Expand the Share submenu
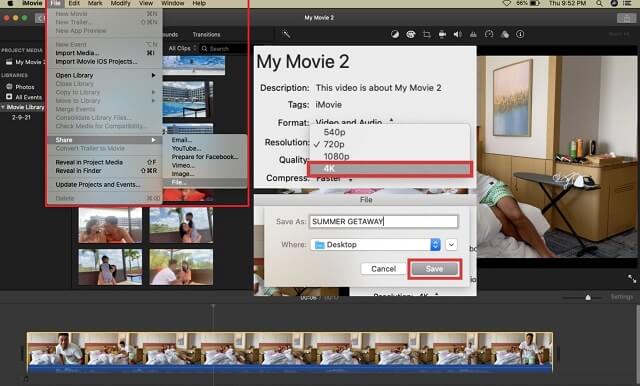This screenshot has width=640, height=386. 105,140
